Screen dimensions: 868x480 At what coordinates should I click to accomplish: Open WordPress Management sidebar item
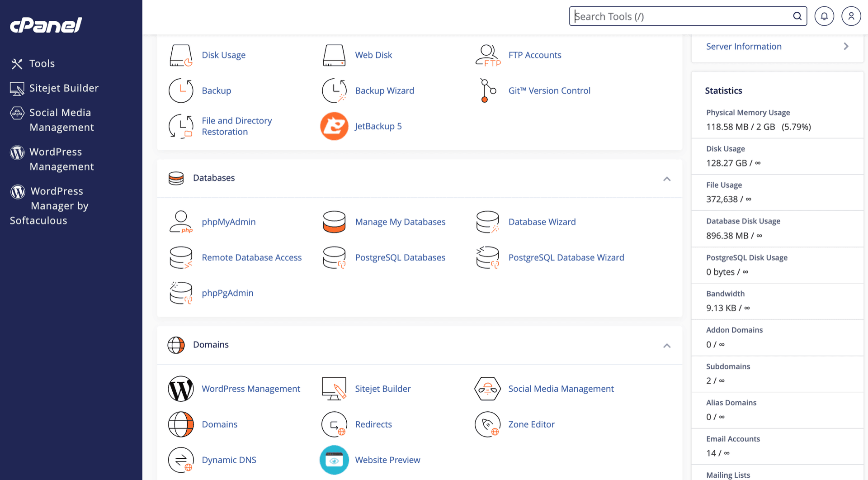pyautogui.click(x=52, y=159)
